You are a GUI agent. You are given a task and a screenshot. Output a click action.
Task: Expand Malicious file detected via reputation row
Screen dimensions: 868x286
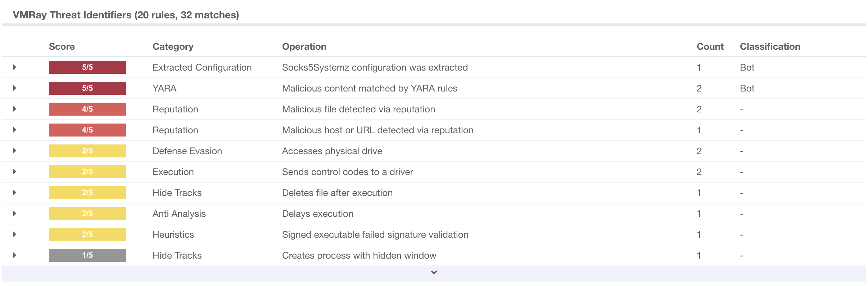click(x=14, y=109)
